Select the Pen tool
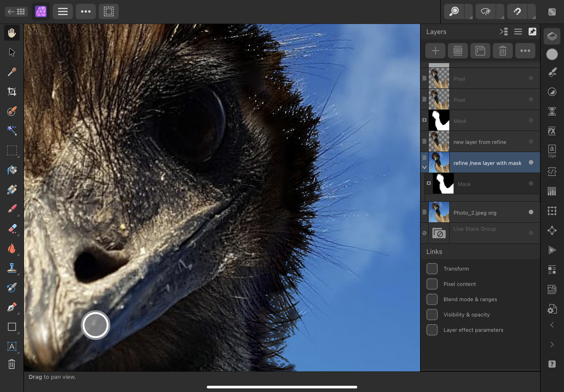 click(12, 307)
